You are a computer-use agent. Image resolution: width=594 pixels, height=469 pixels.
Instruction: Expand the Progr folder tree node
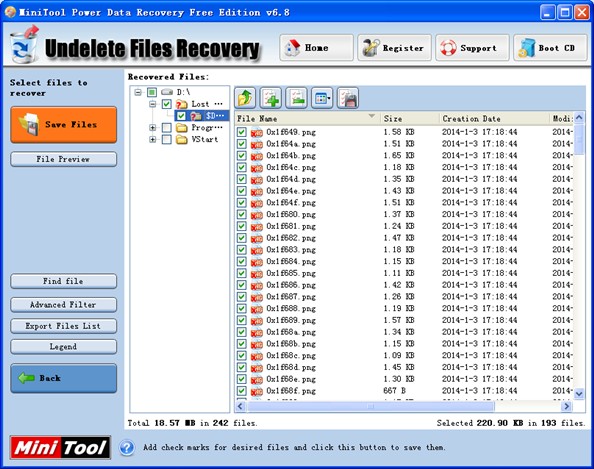pyautogui.click(x=153, y=128)
